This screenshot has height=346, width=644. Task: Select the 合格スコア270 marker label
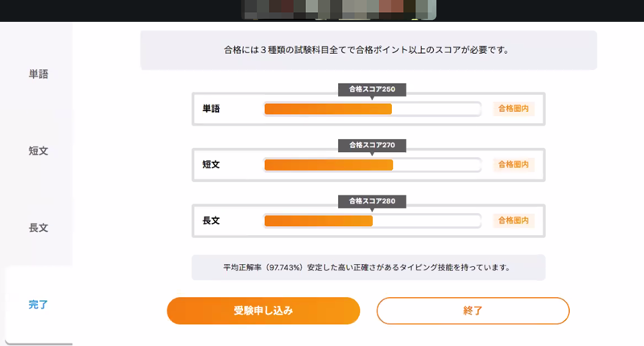pyautogui.click(x=372, y=145)
